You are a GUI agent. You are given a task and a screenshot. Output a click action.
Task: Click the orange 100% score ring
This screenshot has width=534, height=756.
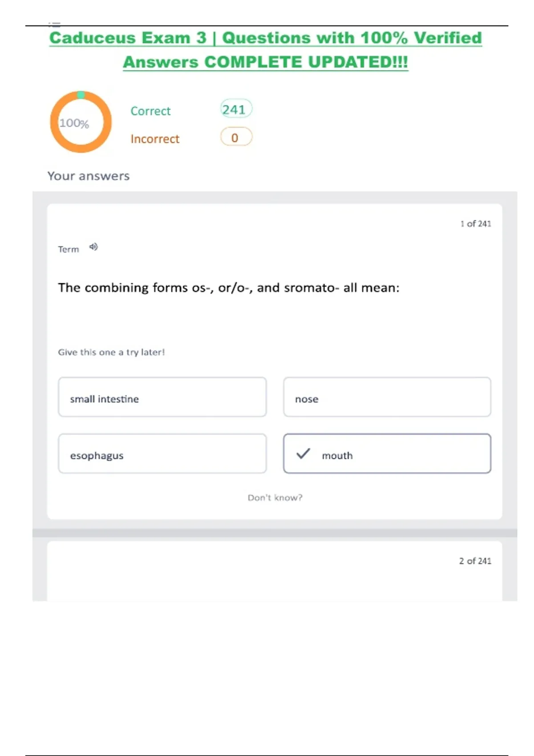pyautogui.click(x=81, y=122)
